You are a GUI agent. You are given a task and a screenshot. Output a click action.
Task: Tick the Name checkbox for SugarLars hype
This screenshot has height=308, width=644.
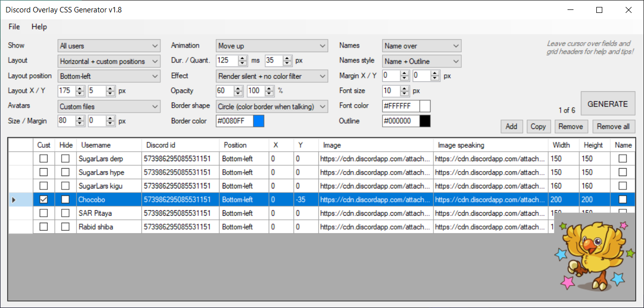tap(622, 172)
